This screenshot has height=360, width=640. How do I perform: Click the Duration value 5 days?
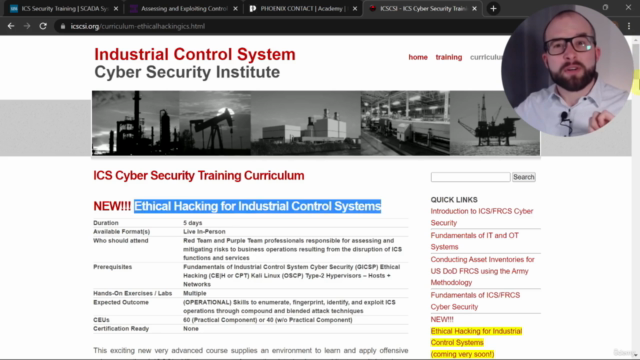193,223
